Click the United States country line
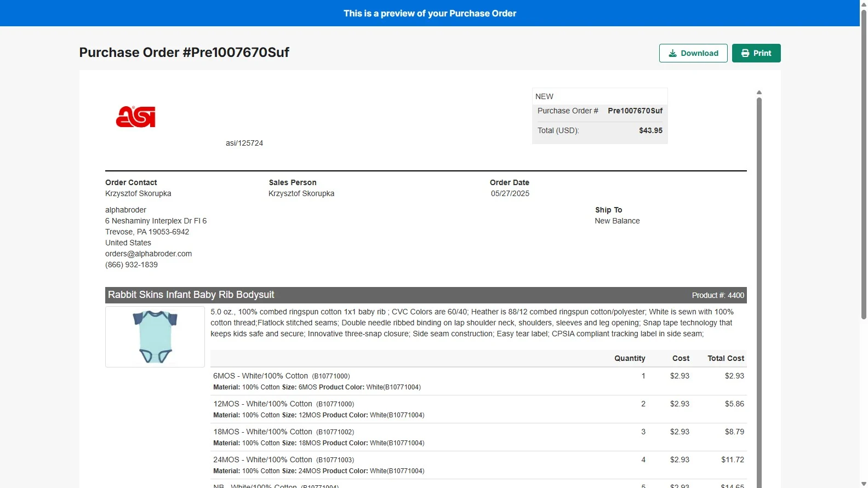This screenshot has height=488, width=868. [x=128, y=243]
